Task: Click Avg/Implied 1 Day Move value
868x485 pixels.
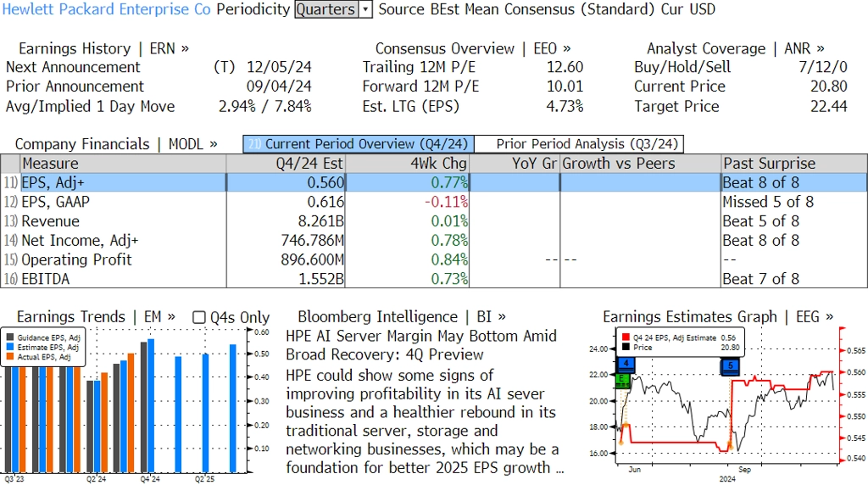Action: click(x=264, y=106)
